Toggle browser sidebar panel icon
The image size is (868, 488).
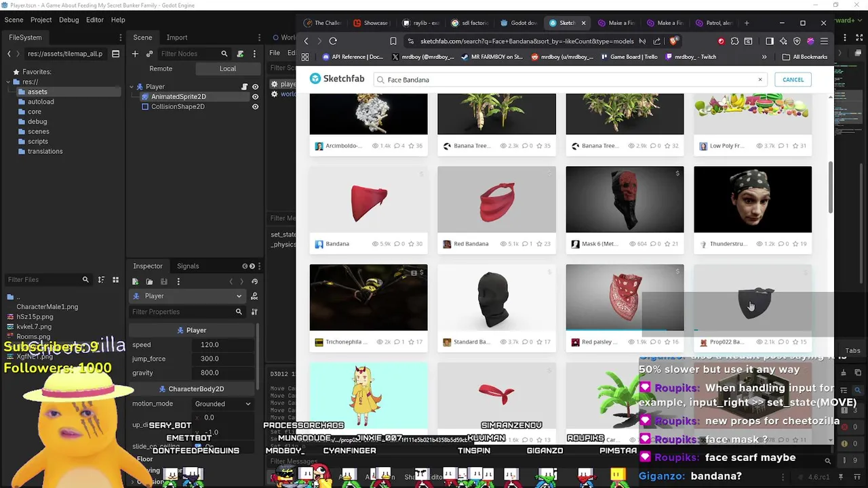coord(769,41)
